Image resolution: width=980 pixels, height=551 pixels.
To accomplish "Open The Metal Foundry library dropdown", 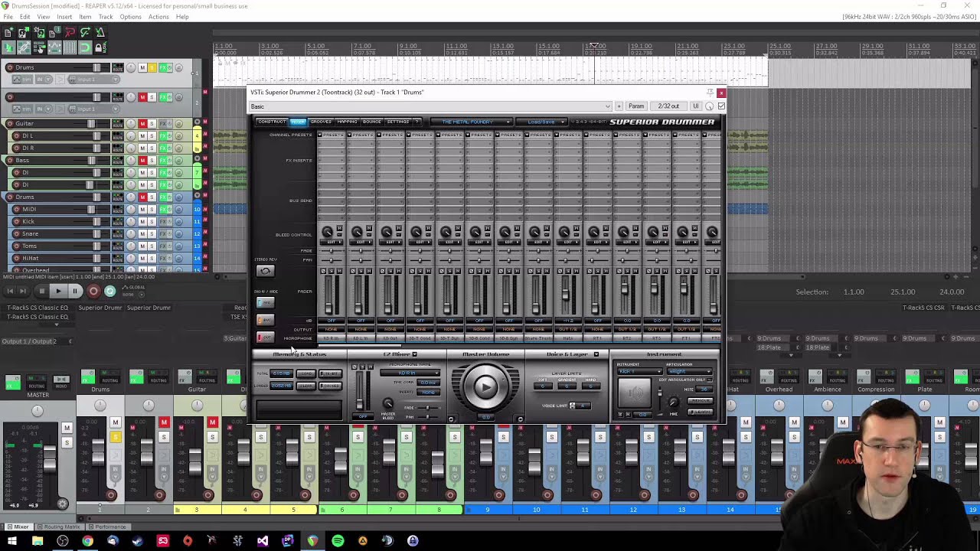I will (x=471, y=122).
